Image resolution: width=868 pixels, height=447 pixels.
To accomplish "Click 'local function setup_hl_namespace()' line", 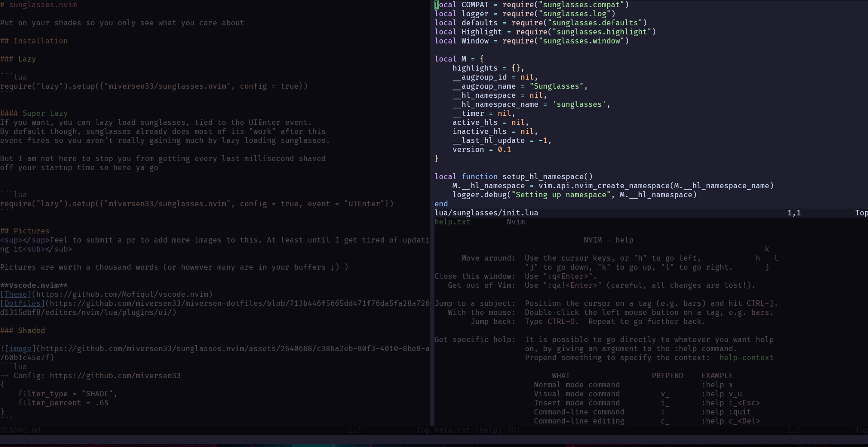I will [514, 176].
